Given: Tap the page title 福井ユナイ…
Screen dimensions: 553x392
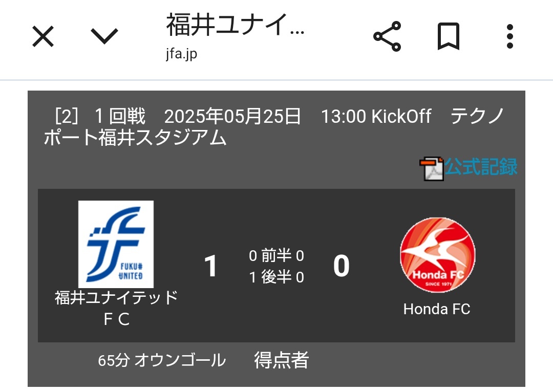Looking at the screenshot, I should [x=235, y=25].
